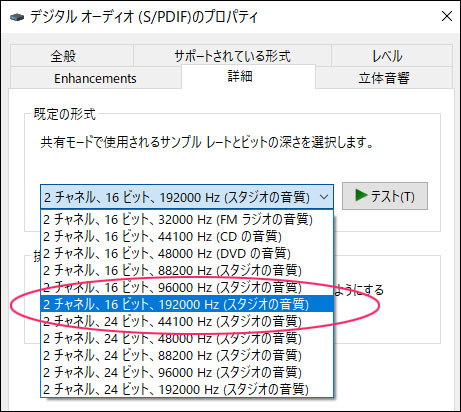This screenshot has height=412, width=461.
Task: Choose 24 bit 192000 Hz studio quality
Action: [x=187, y=389]
